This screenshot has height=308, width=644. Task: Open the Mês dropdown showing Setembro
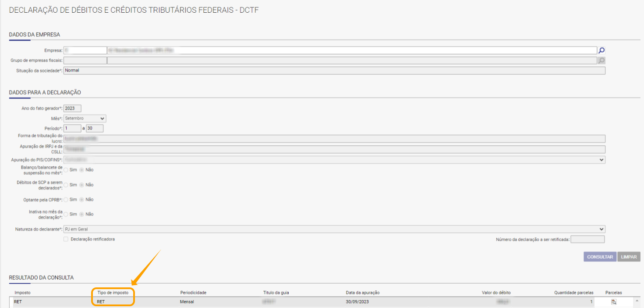click(x=85, y=118)
